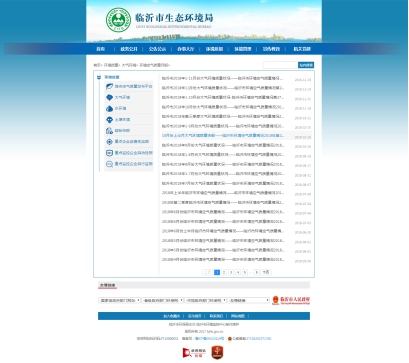Open the leaf icon for air quality platform
The image size is (409, 363).
coord(109,86)
